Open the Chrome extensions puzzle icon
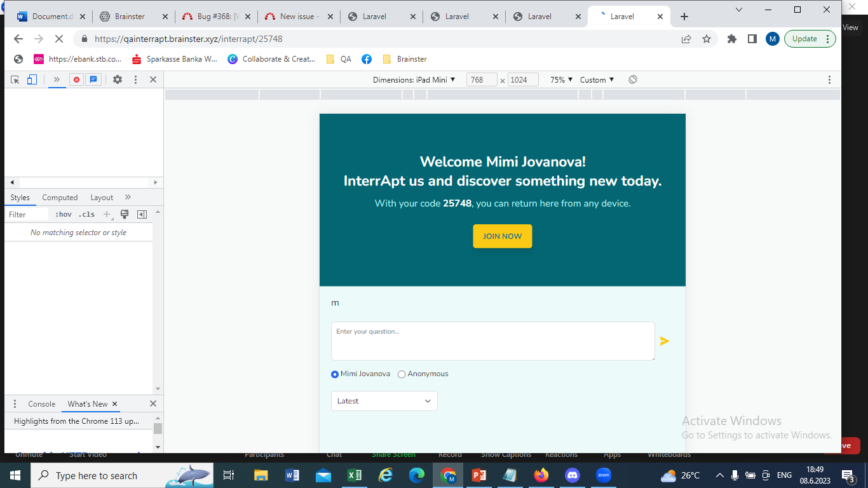The image size is (868, 488). (732, 39)
